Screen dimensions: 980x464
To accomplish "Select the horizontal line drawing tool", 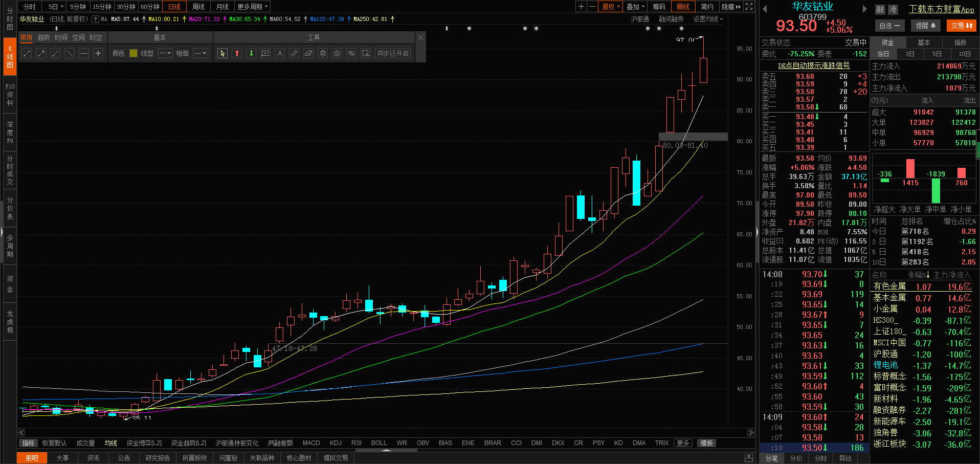I will click(84, 53).
